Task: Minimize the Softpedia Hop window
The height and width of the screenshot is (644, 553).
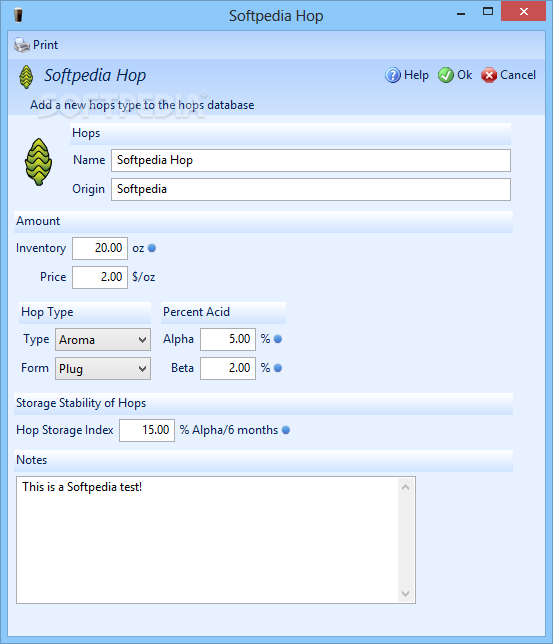Action: tap(461, 14)
